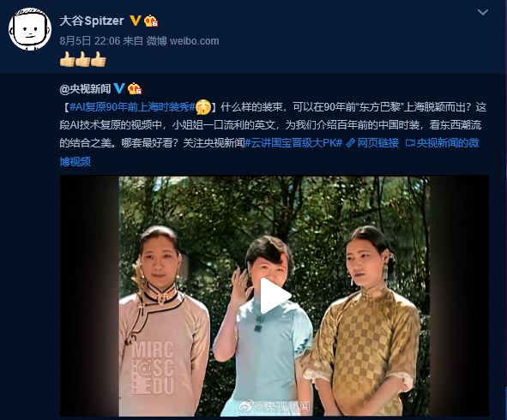Open hashtag #AI复原90年前上海时装秀#

[x=132, y=107]
